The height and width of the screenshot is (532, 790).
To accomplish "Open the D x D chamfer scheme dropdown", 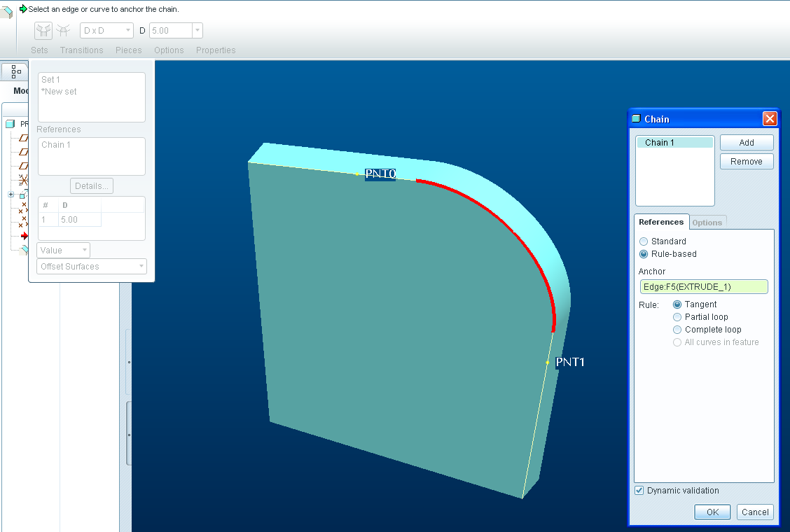I will coord(106,31).
